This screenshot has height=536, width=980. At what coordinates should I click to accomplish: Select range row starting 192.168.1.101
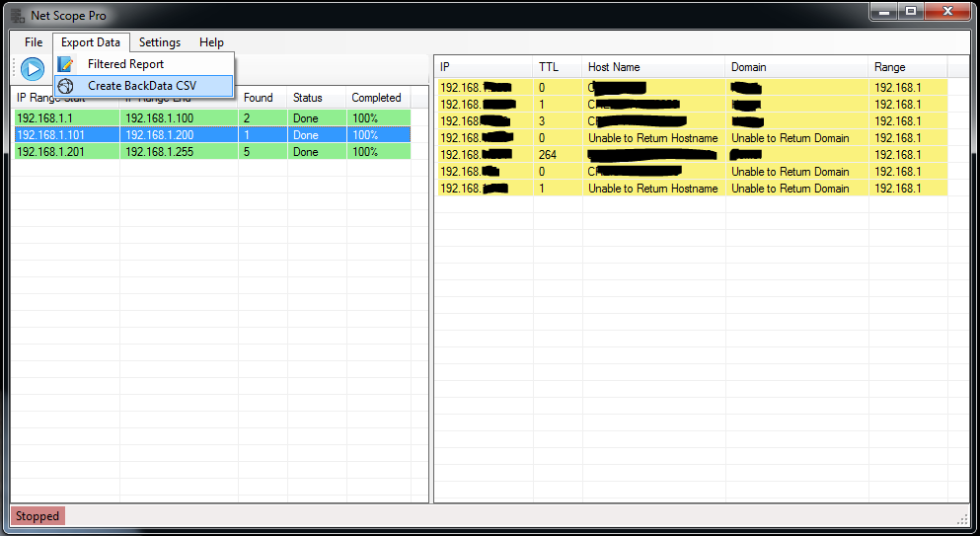click(212, 135)
